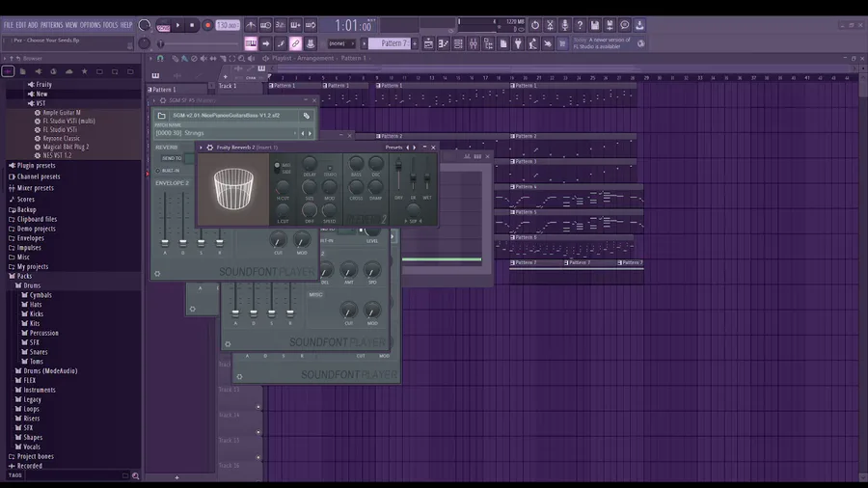Open soundfont file browse folder icon

(x=162, y=116)
